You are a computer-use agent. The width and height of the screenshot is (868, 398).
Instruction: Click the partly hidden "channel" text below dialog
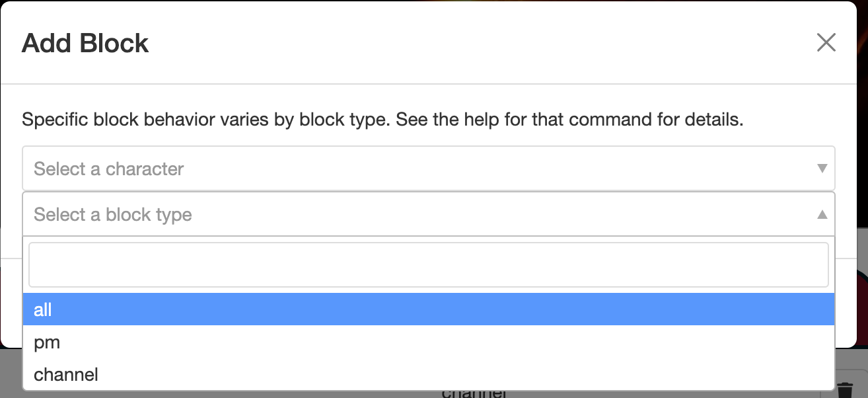pos(473,394)
